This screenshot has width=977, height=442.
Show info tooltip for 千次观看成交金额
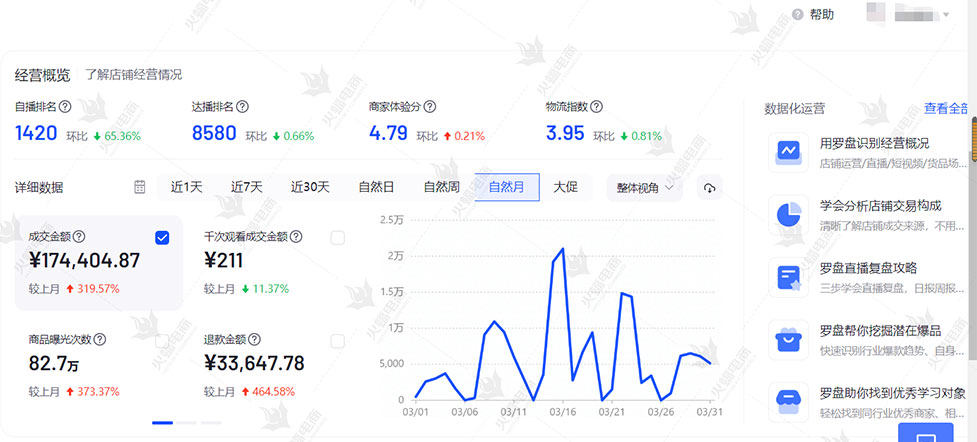pyautogui.click(x=297, y=237)
